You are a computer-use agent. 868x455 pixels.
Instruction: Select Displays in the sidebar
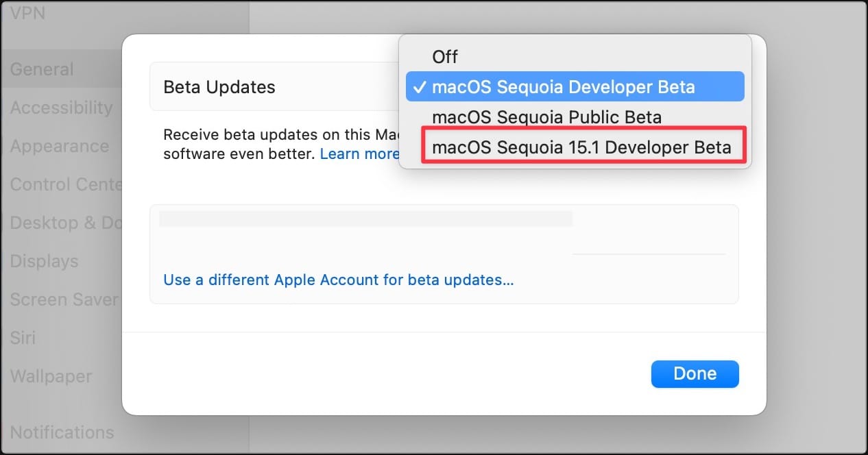[43, 261]
